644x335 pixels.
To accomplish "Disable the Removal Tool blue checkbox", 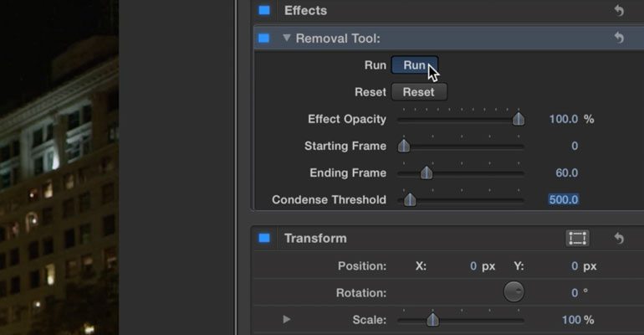I will coord(264,39).
